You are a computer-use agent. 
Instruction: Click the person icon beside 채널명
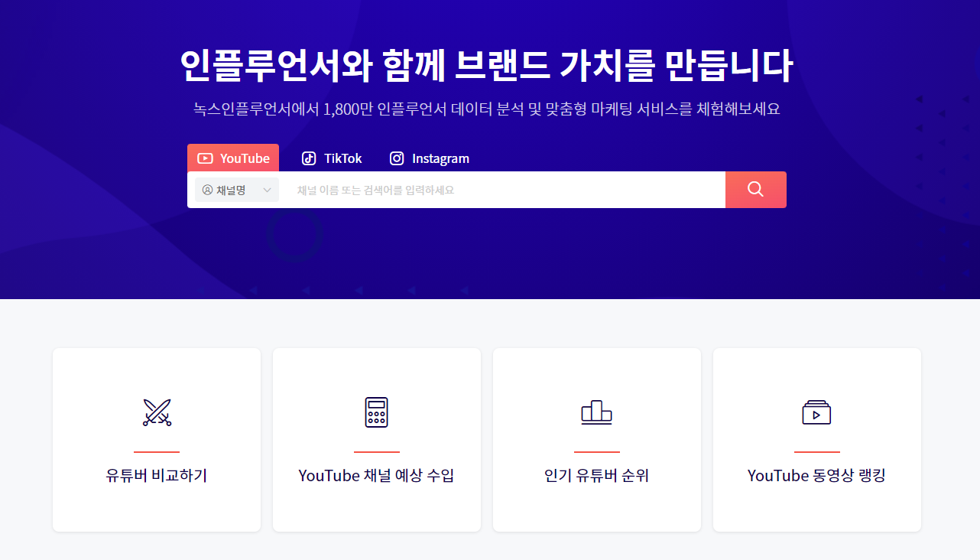(207, 190)
